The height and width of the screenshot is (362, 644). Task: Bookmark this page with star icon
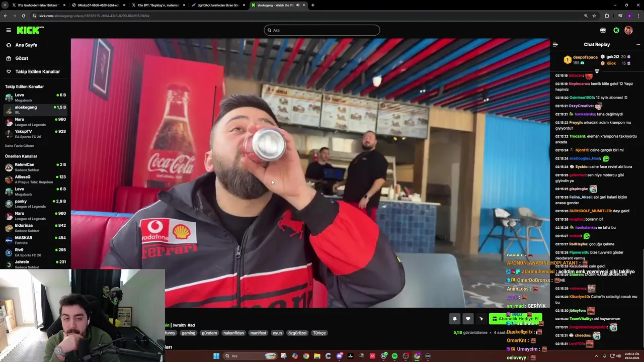pyautogui.click(x=594, y=16)
